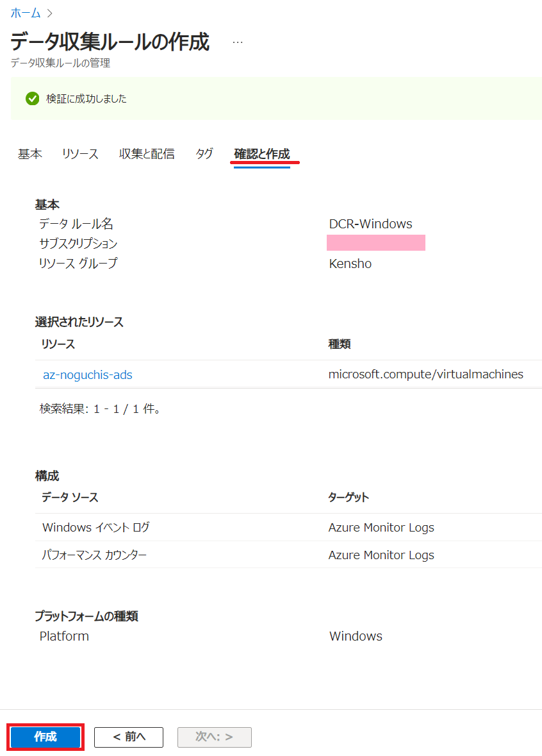This screenshot has width=542, height=756.
Task: Click the データ収集ルールの管理 subtitle
Action: (60, 63)
